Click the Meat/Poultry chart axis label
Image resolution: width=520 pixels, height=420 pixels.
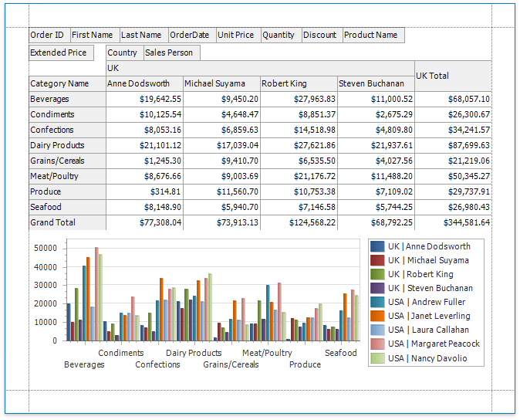coord(267,353)
